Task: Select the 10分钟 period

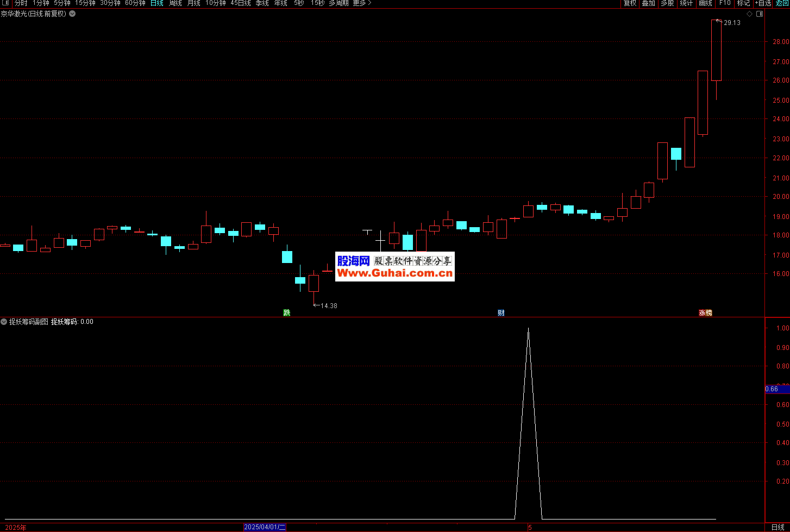Action: pyautogui.click(x=215, y=3)
